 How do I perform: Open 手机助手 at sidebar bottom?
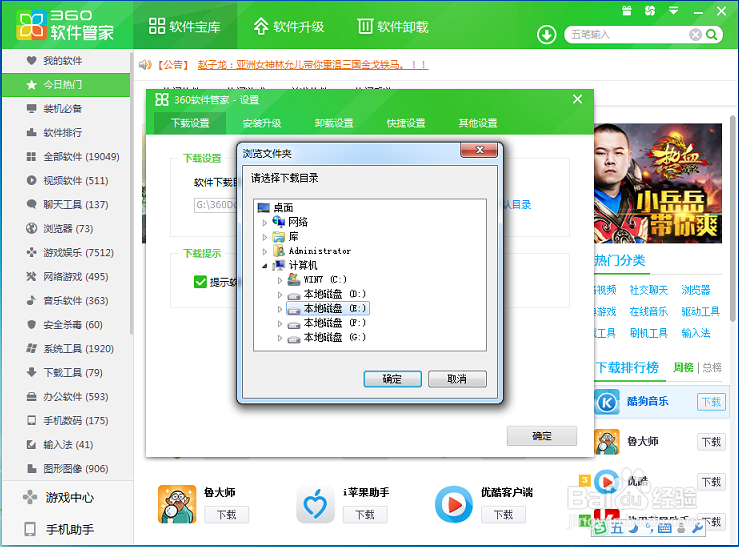tap(66, 529)
